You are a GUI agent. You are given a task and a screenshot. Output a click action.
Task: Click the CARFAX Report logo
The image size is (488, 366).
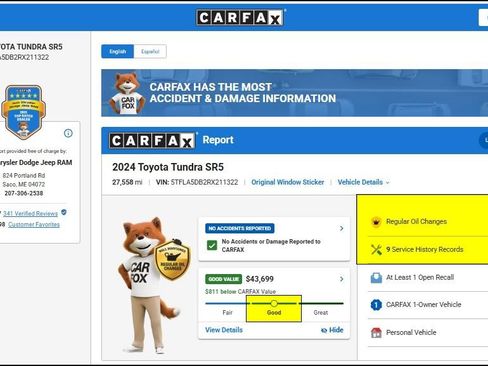(152, 141)
